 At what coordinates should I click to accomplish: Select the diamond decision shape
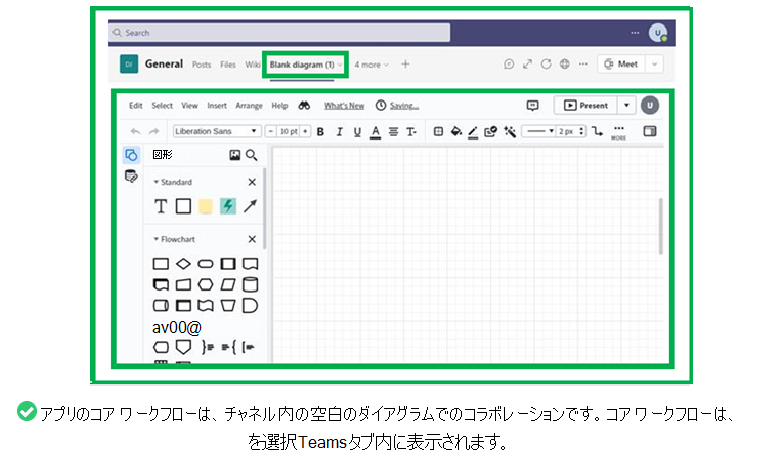183,264
